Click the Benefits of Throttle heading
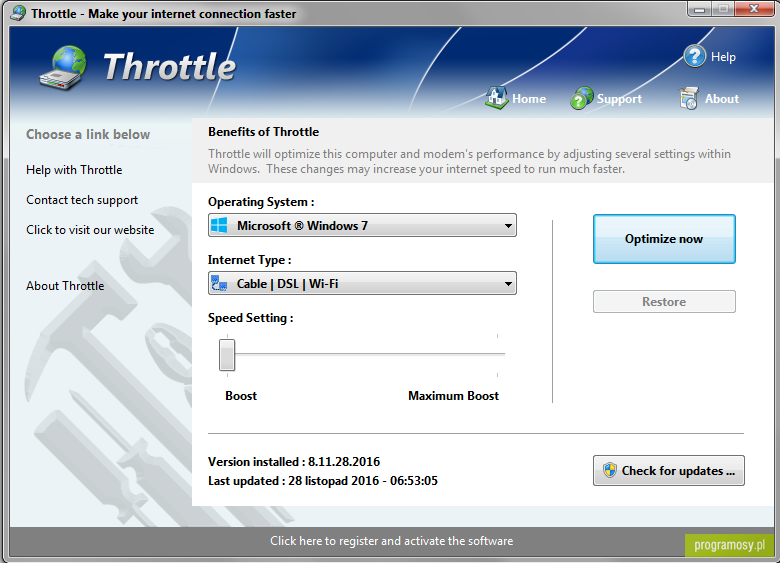The height and width of the screenshot is (563, 780). [264, 132]
